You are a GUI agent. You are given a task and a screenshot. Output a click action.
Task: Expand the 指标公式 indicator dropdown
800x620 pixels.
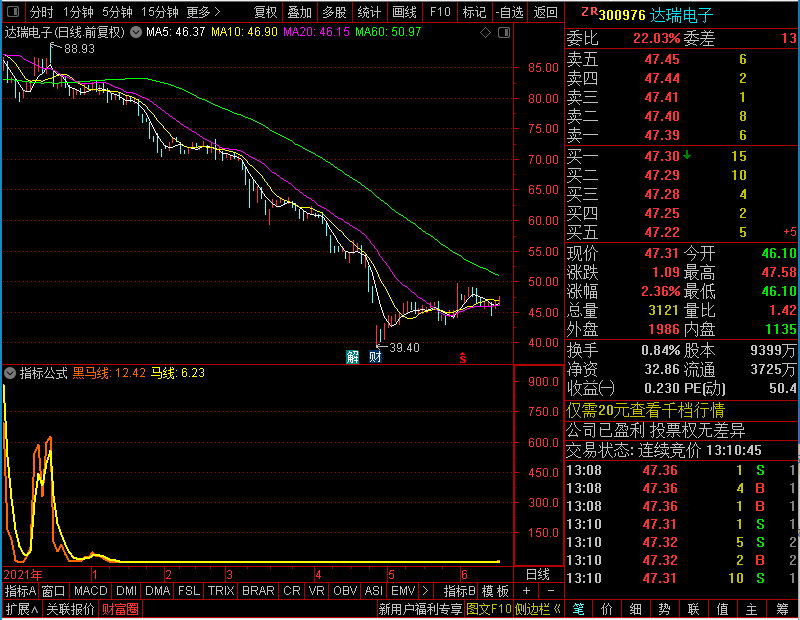coord(10,373)
